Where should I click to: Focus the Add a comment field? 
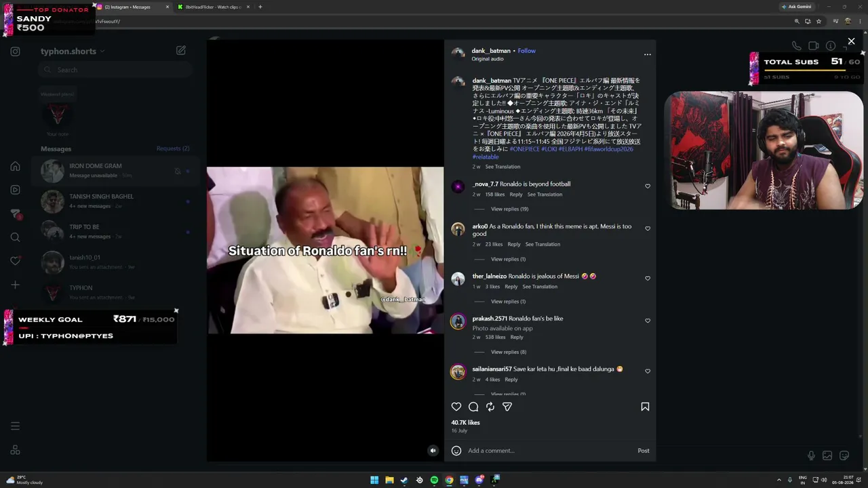(549, 451)
